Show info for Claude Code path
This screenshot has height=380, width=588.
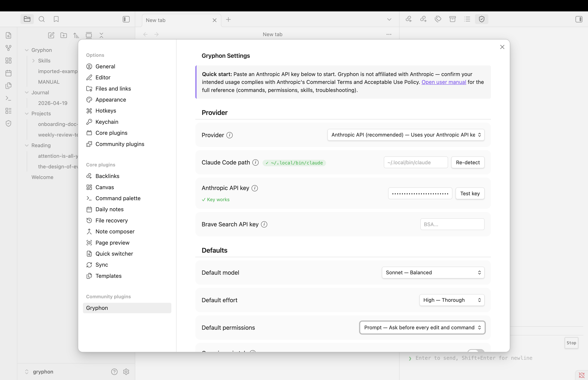tap(255, 162)
